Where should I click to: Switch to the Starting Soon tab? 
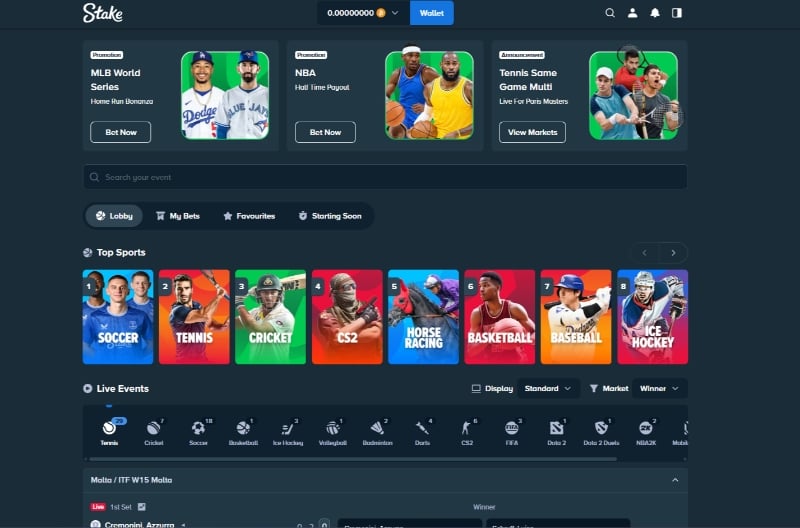(330, 216)
